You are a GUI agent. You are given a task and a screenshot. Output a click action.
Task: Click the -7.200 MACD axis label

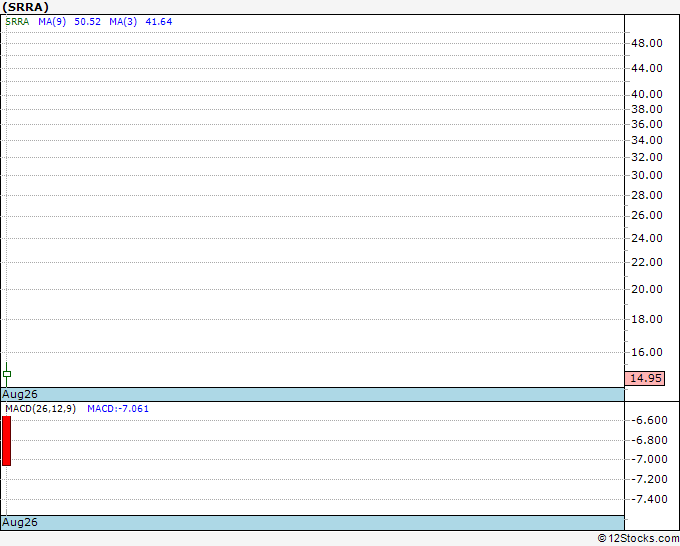(x=649, y=479)
